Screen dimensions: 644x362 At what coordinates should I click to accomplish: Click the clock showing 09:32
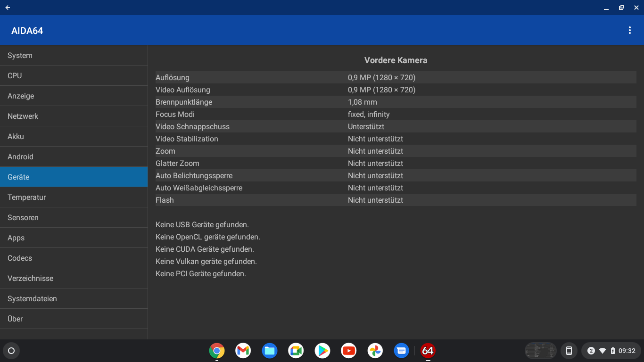click(627, 351)
